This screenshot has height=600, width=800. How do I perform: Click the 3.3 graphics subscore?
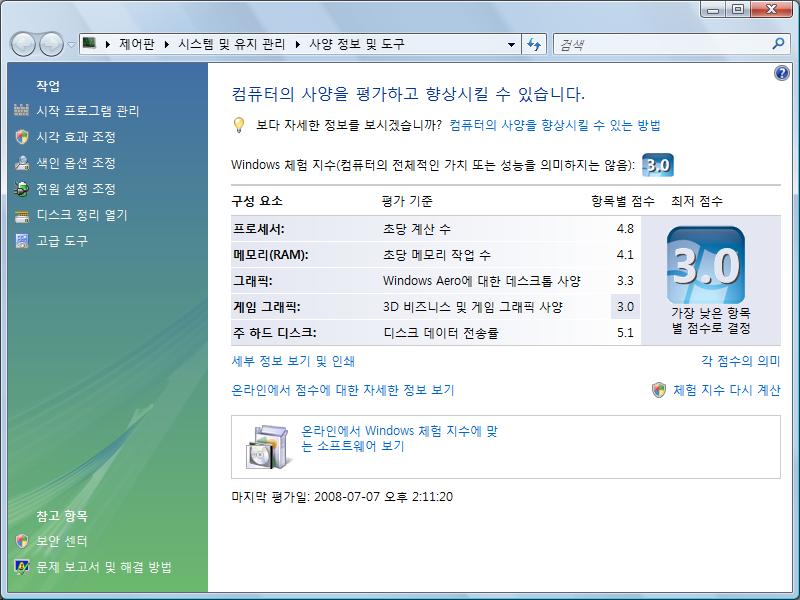(x=625, y=281)
